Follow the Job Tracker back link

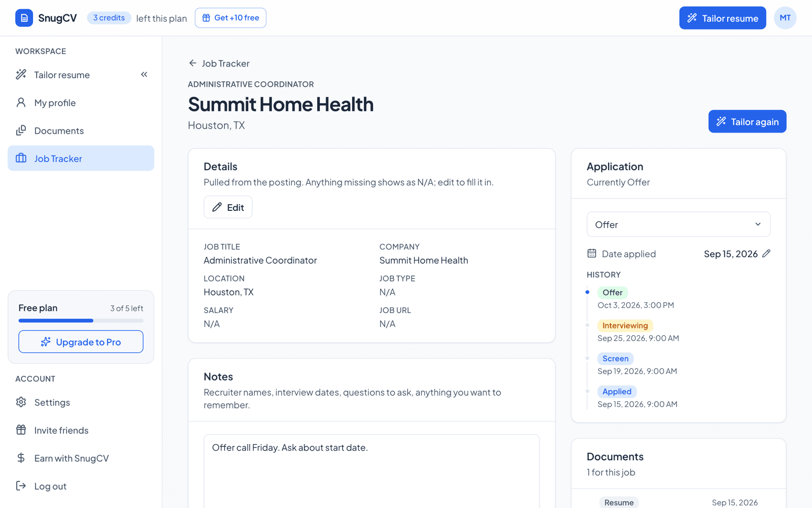219,63
